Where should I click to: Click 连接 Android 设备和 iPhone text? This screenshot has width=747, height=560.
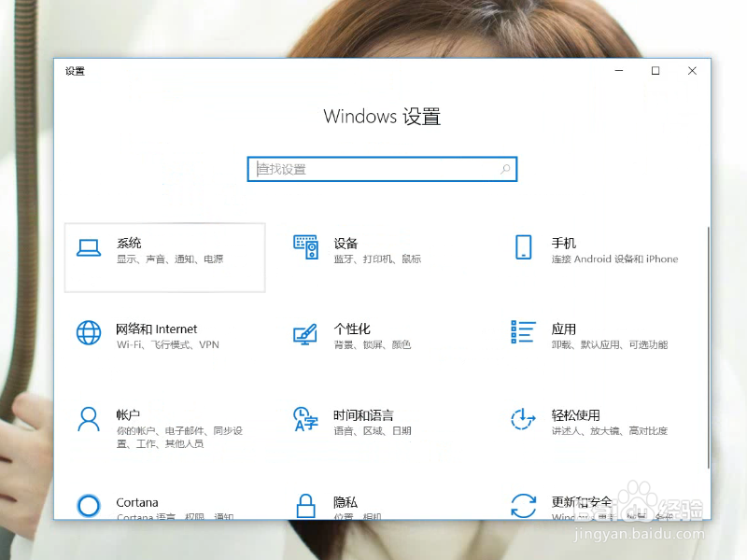point(614,259)
